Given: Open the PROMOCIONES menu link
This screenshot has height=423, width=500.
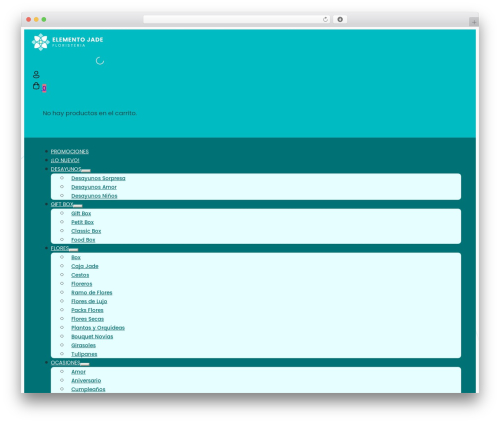Looking at the screenshot, I should (70, 152).
